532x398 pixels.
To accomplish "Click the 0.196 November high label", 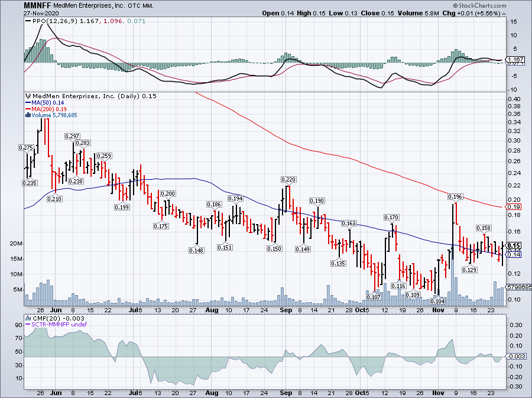I will (455, 197).
